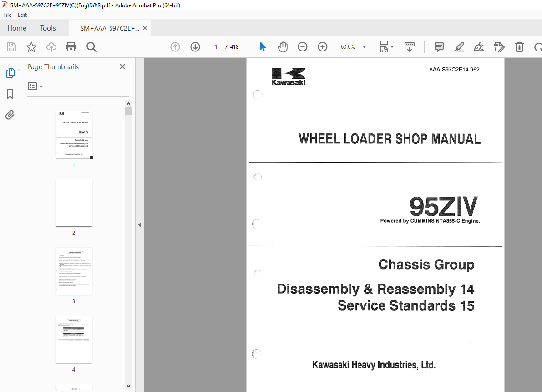Click the scrolling mode keyboard icon
The width and height of the screenshot is (542, 392).
[409, 46]
